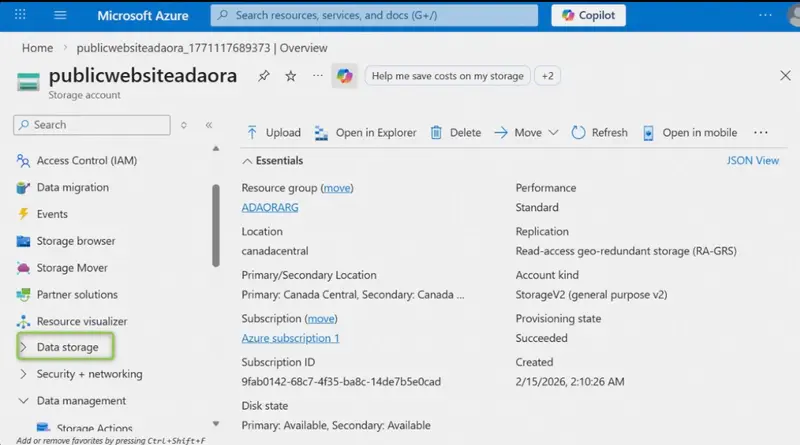Refresh the overview page
This screenshot has height=445, width=800.
coord(599,133)
